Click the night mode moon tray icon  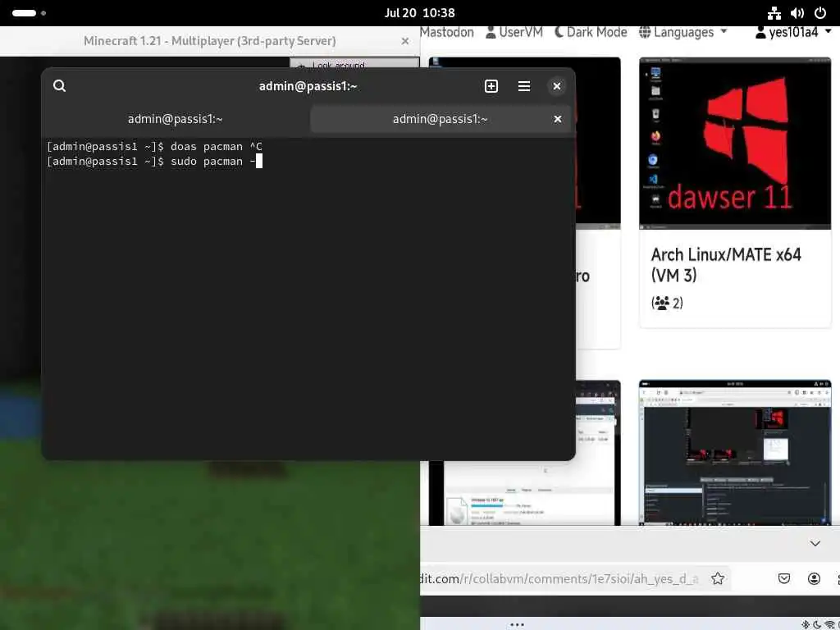818,624
